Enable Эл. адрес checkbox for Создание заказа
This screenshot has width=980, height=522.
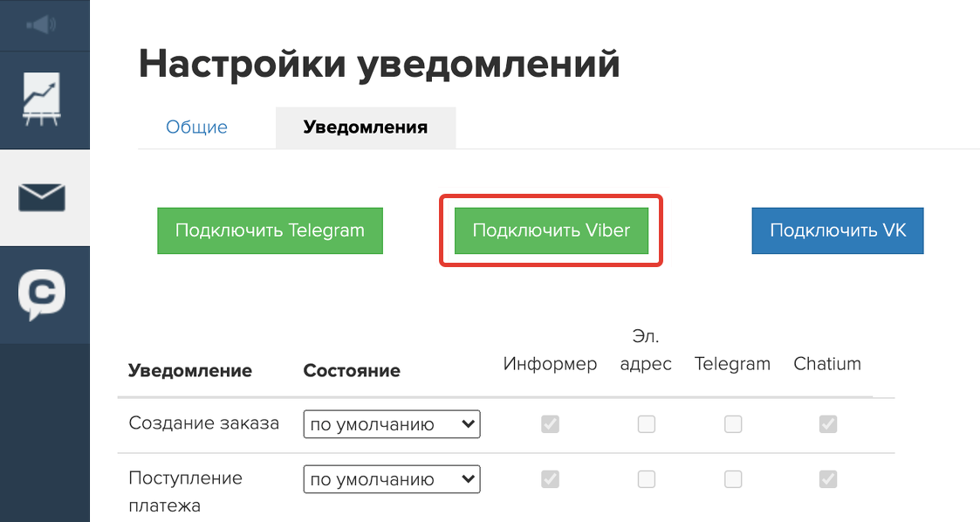point(646,424)
